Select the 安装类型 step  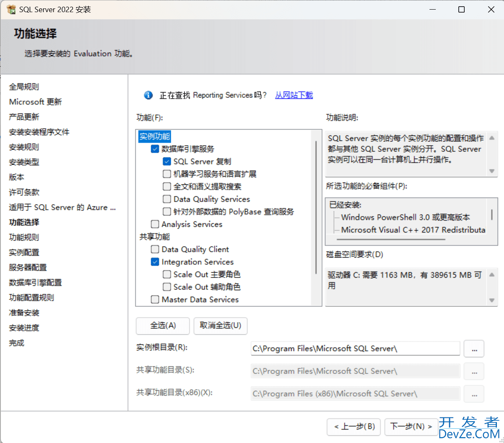click(x=24, y=162)
